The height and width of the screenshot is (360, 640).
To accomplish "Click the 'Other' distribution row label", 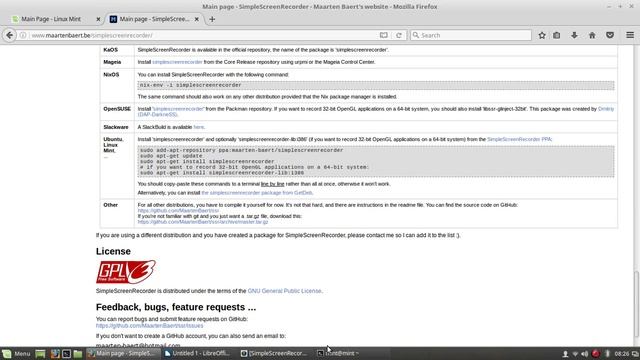I will (x=111, y=205).
